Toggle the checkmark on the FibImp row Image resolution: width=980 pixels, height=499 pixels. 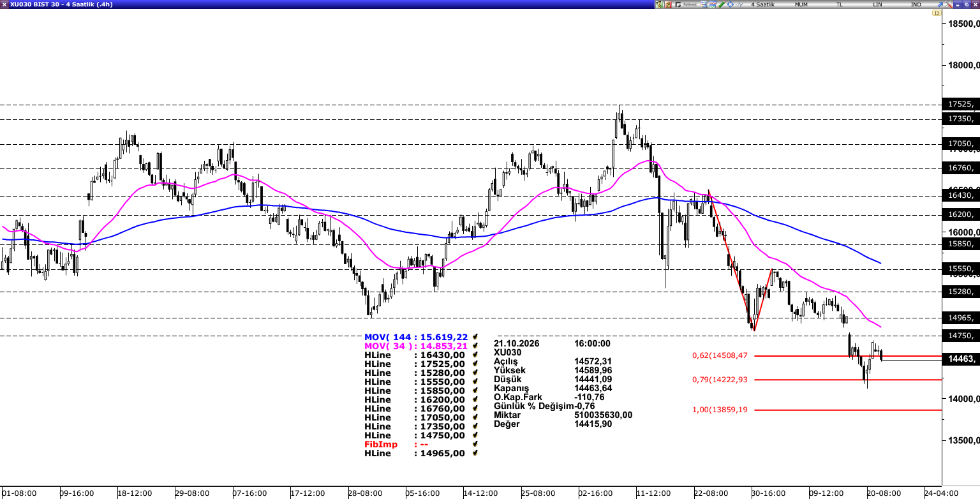pos(475,444)
